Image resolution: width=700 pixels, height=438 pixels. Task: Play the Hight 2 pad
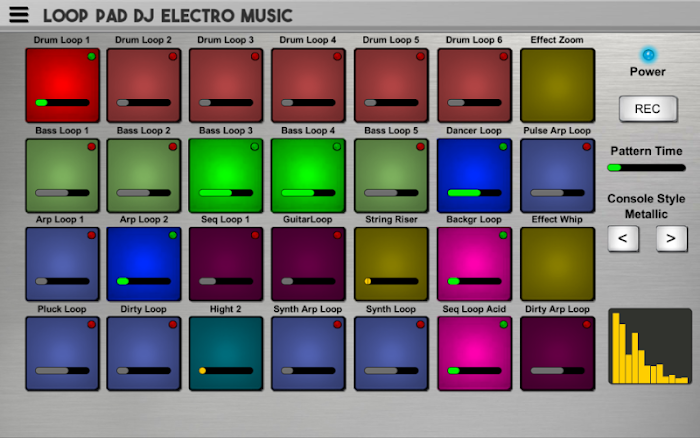(227, 348)
